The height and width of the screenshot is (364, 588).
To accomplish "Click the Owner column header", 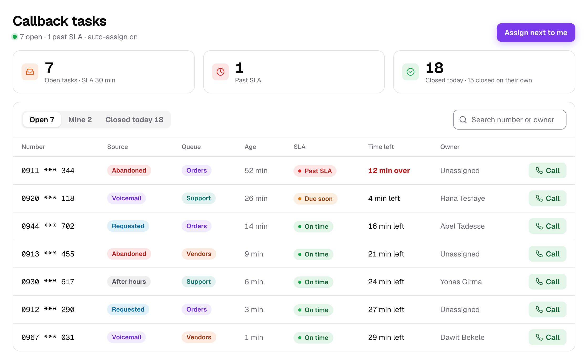I will click(450, 147).
